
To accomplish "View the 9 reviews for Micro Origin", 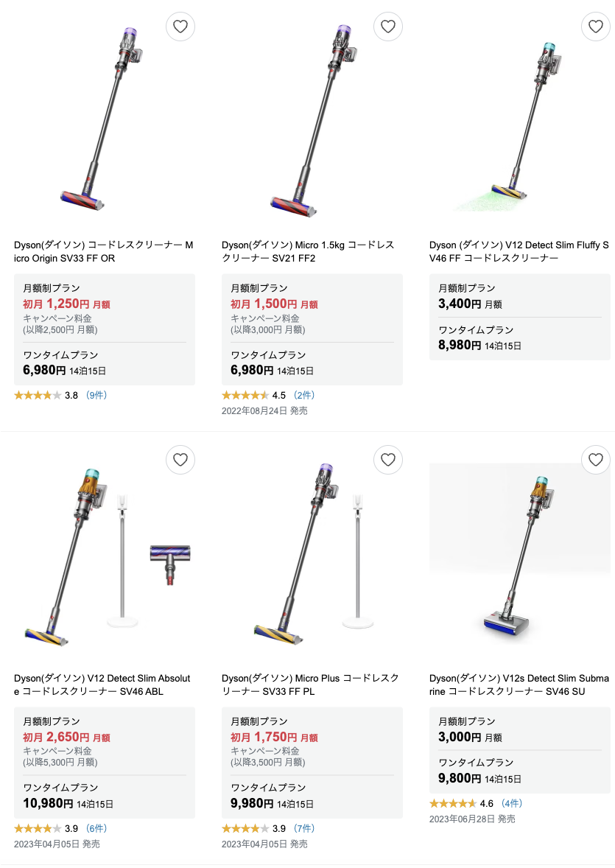I will point(96,396).
